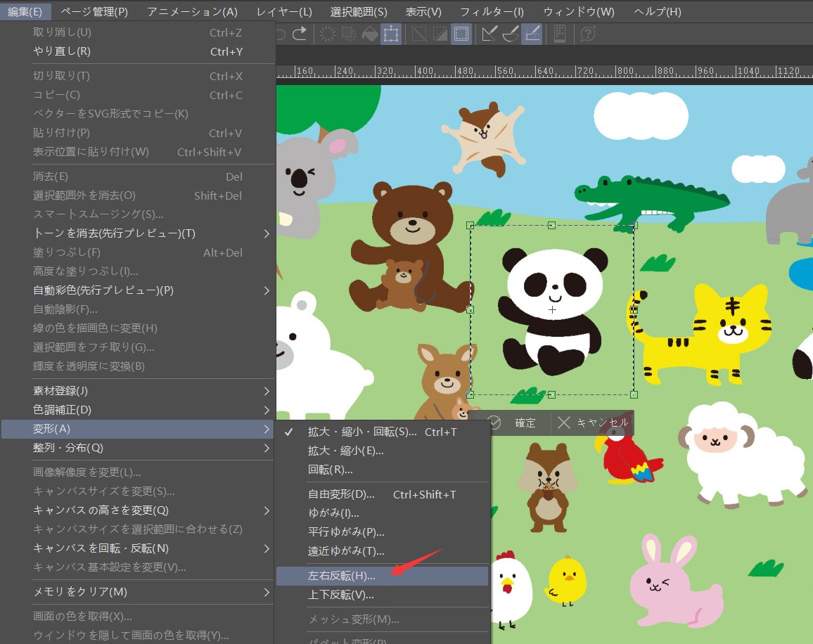Open the フィルター(I) menu

point(492,12)
